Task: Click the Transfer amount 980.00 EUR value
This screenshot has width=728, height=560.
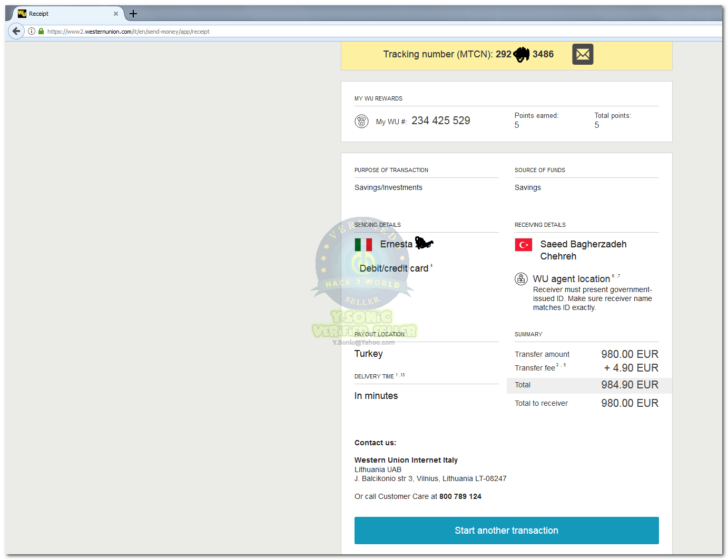Action: point(630,354)
